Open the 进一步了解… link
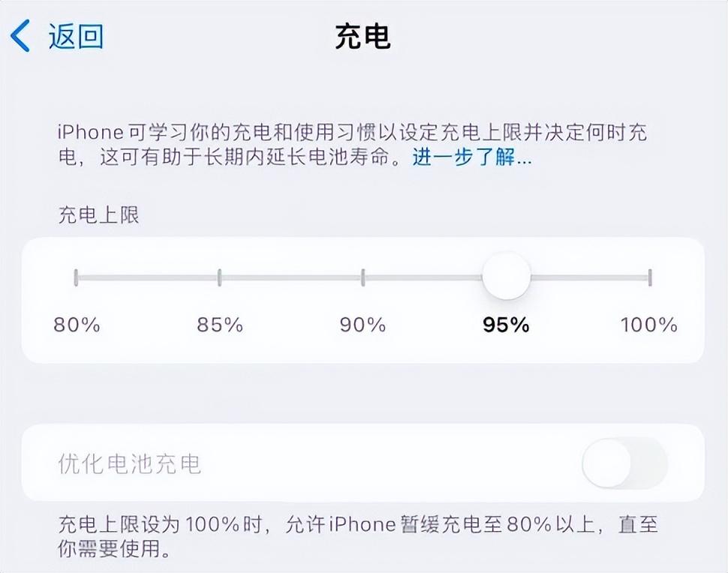Screen dimensions: 728x573 click(x=471, y=157)
